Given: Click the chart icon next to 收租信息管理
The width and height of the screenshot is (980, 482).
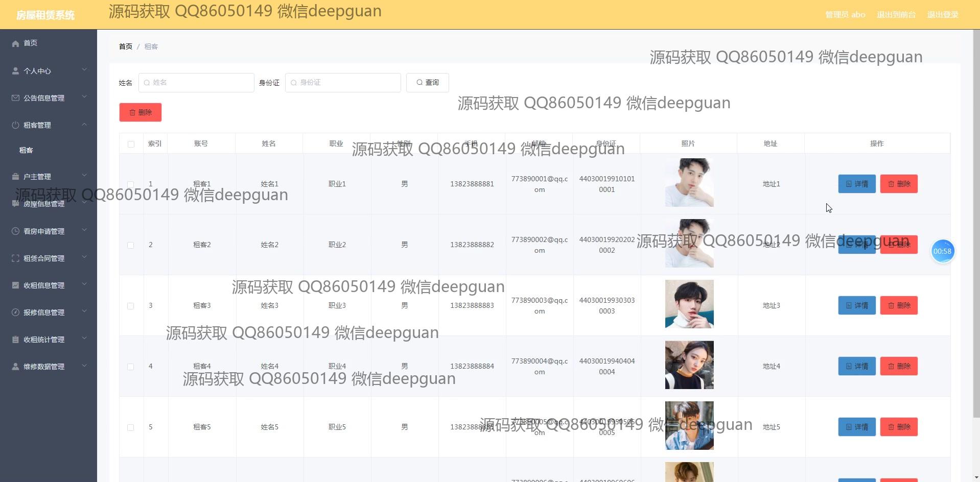Looking at the screenshot, I should (15, 285).
